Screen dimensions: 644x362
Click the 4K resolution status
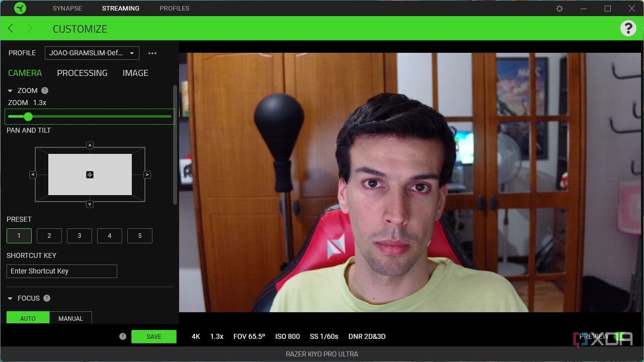pos(196,336)
